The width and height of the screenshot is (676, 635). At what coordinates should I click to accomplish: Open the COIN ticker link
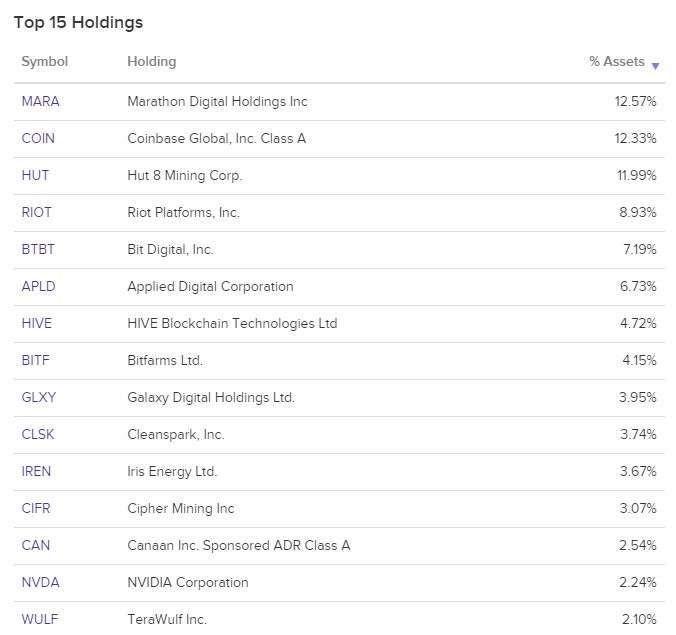click(x=38, y=138)
